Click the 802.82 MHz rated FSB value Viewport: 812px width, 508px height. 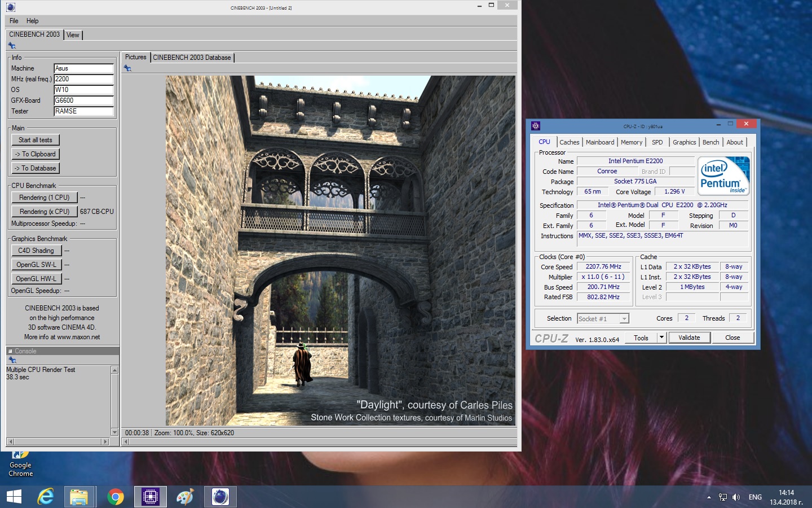tap(603, 297)
